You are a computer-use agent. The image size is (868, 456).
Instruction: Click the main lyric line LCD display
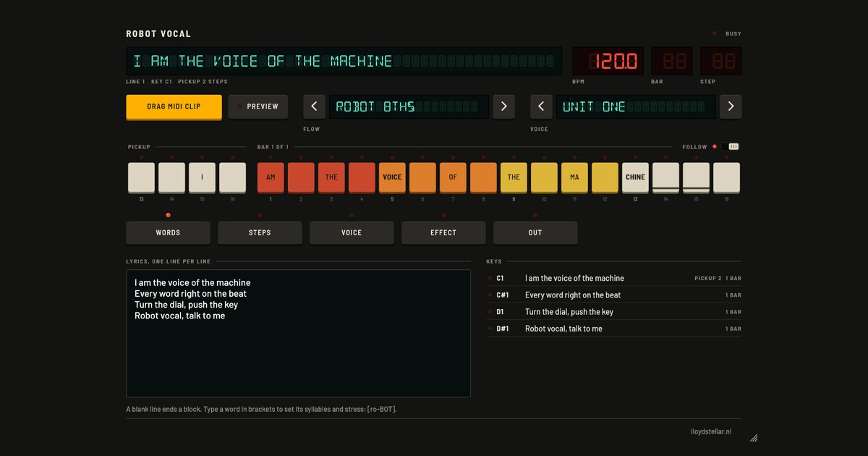pyautogui.click(x=344, y=62)
